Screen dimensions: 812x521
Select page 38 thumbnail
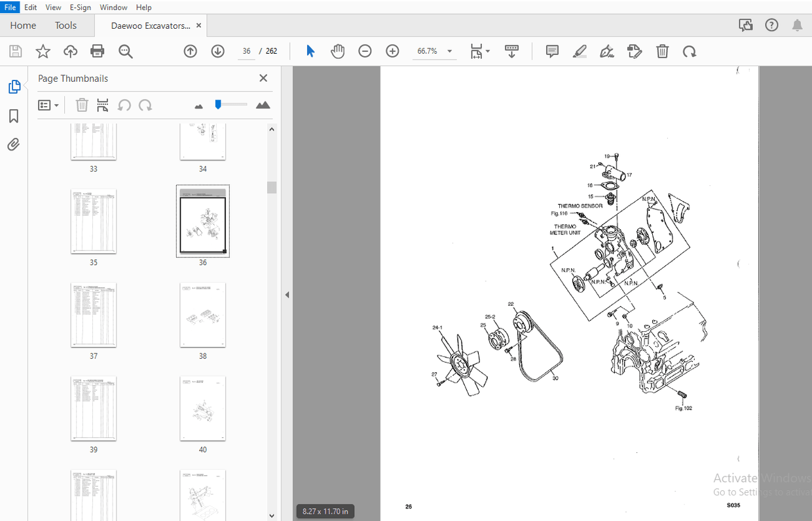point(203,315)
